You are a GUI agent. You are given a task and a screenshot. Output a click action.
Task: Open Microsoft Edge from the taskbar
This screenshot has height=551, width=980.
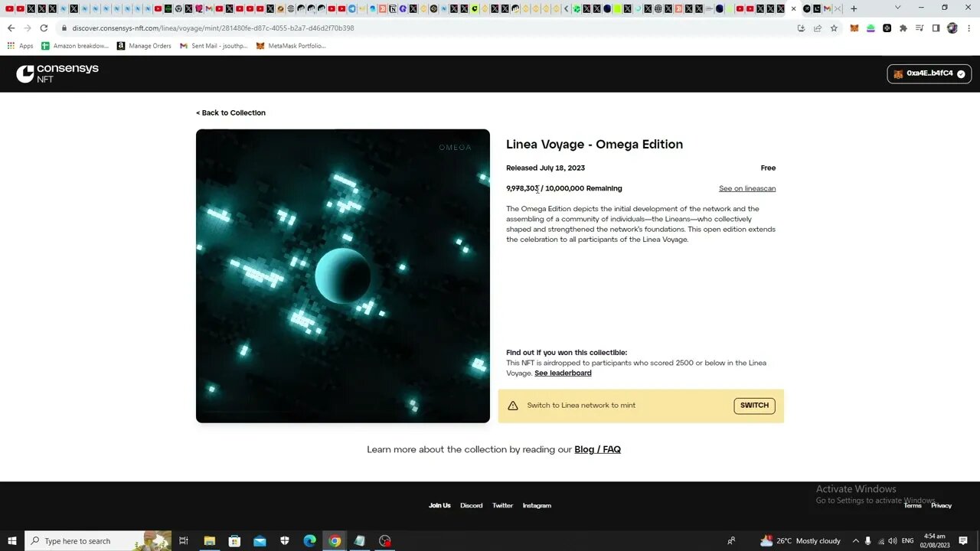(309, 541)
